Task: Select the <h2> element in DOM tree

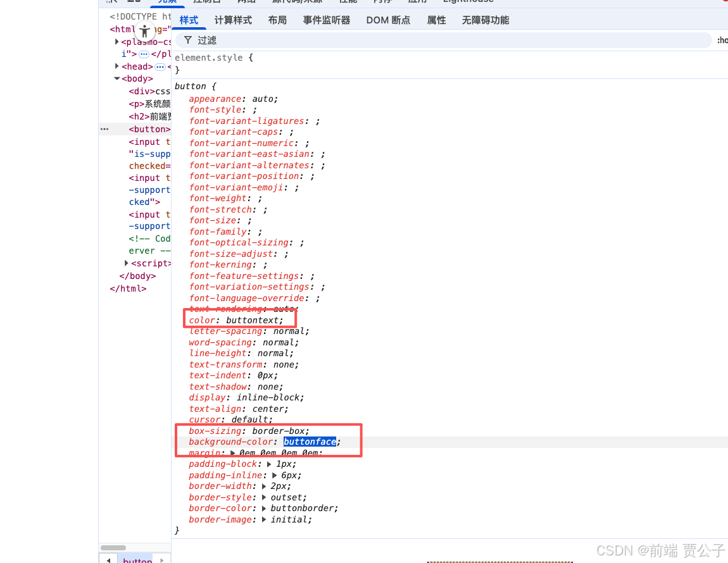Action: pos(149,116)
